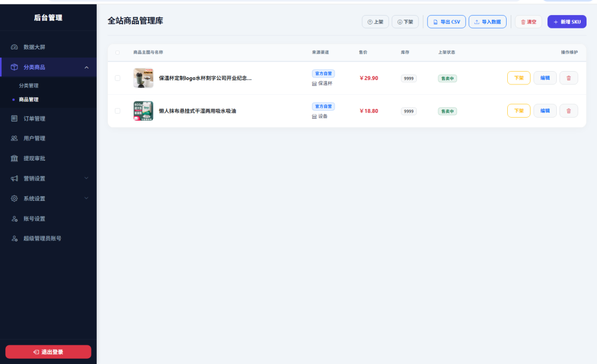This screenshot has width=597, height=364.
Task: Click the 订单管理 list icon
Action: [14, 118]
